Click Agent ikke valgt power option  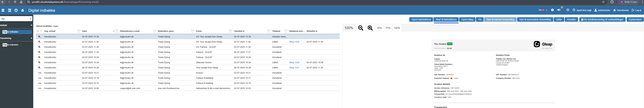[x=582, y=10]
